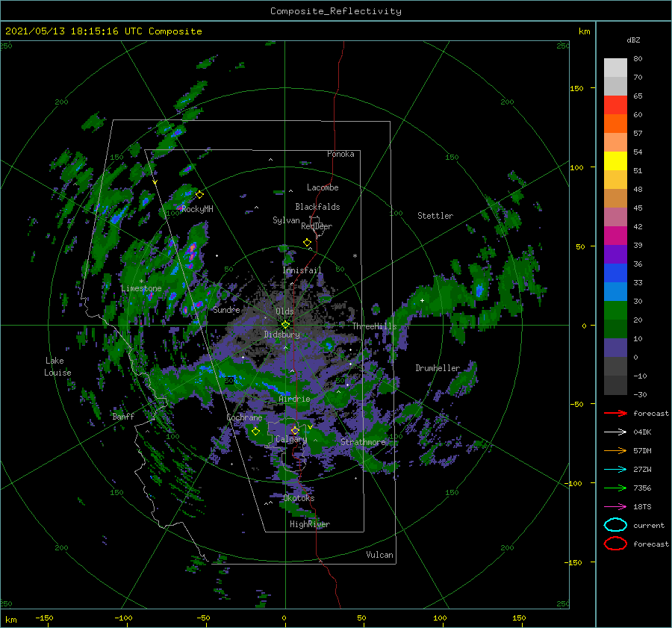Click the yellow diamond marker beside RockyMH
This screenshot has width=672, height=628.
pyautogui.click(x=199, y=195)
